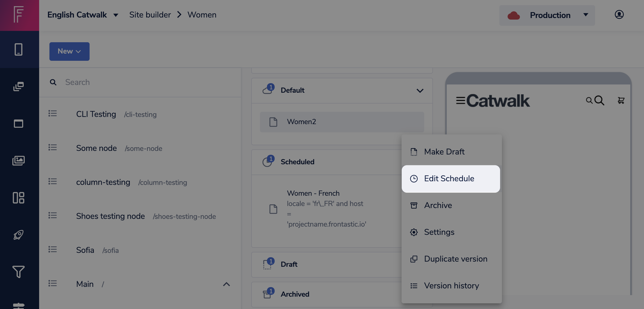Click the window frame sidebar icon
Image resolution: width=644 pixels, height=309 pixels.
[x=19, y=124]
